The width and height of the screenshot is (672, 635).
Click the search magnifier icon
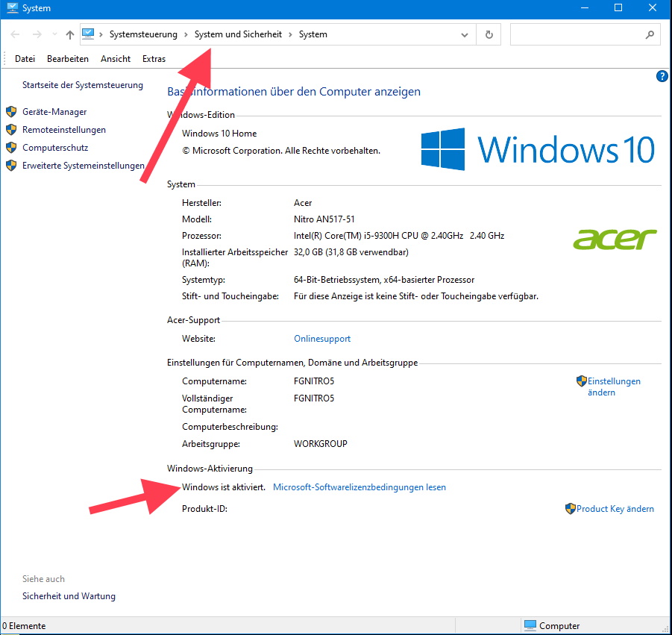(650, 34)
